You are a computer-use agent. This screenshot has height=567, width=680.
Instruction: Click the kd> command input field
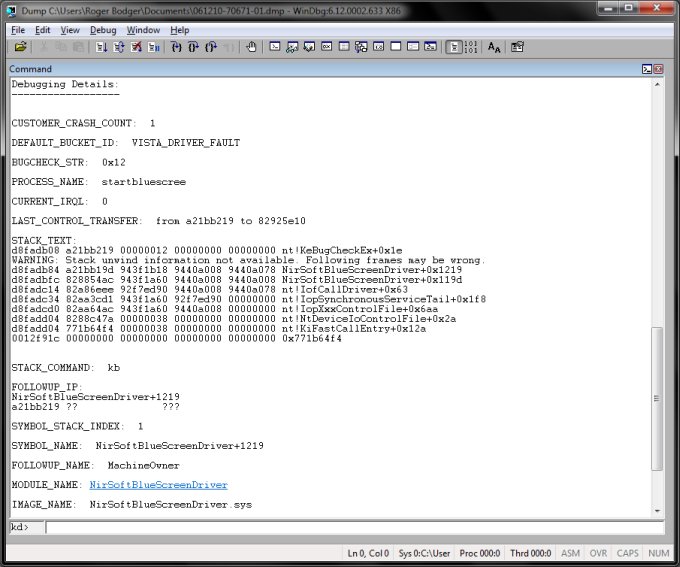tap(355, 528)
